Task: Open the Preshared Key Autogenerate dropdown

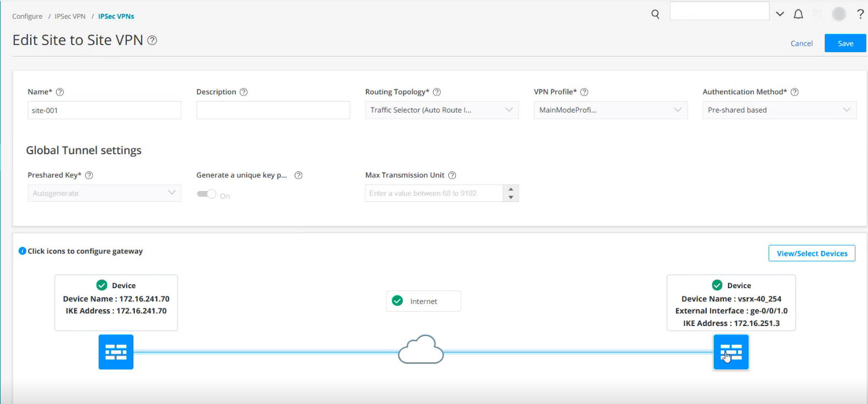Action: coord(104,193)
